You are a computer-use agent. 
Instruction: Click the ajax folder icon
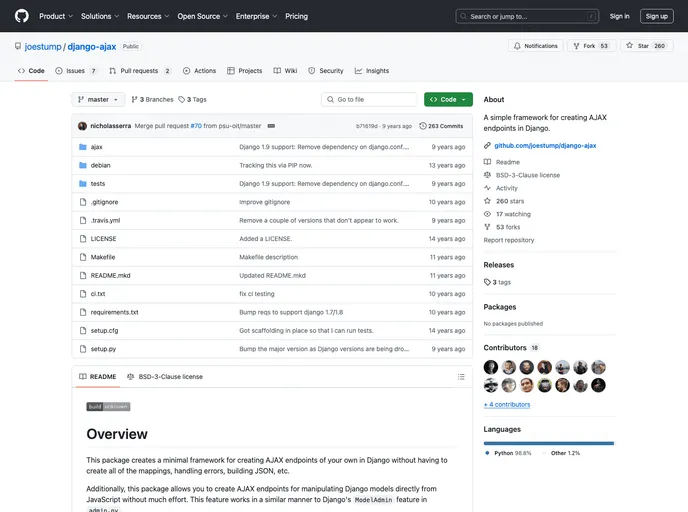(82, 147)
